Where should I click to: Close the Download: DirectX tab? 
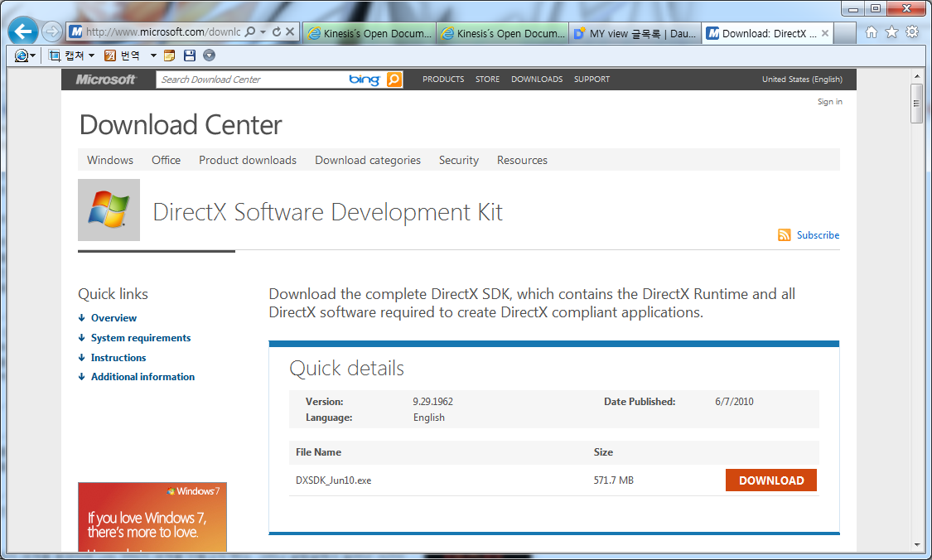825,33
